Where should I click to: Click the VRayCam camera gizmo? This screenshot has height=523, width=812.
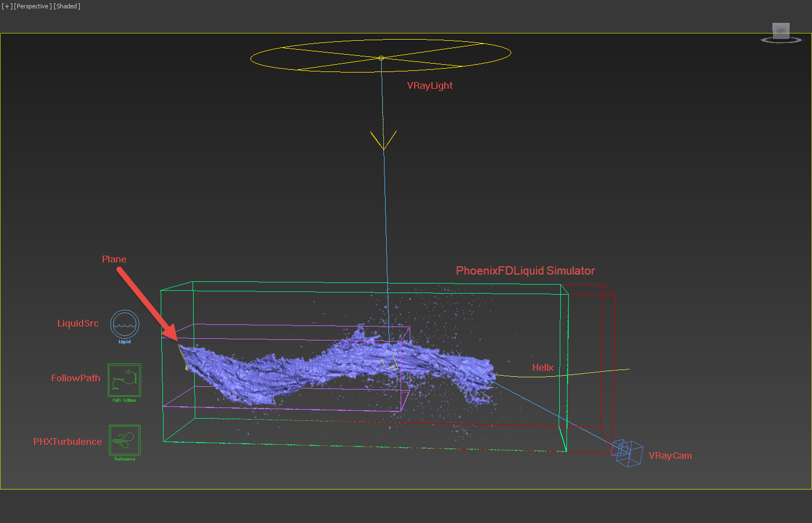(x=627, y=453)
